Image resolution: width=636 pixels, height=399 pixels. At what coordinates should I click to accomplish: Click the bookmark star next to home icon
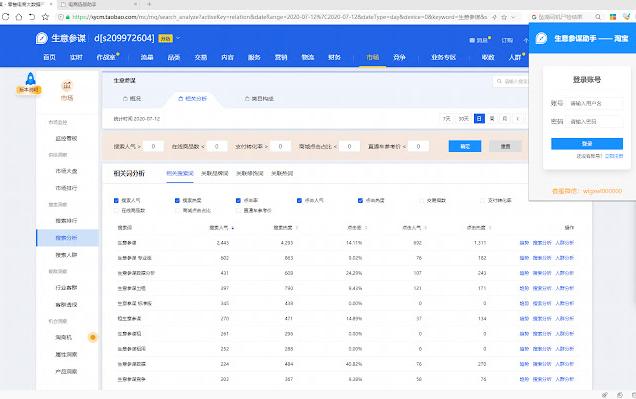click(x=45, y=17)
